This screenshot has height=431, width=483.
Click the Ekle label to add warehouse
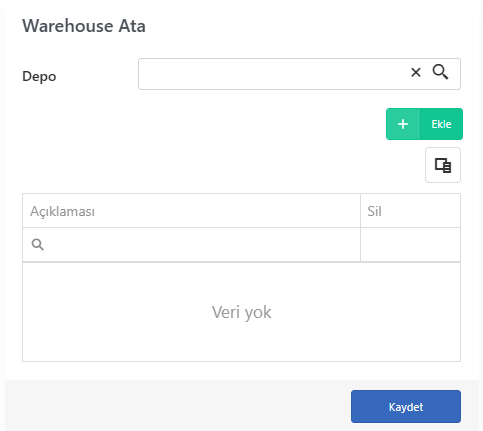[441, 124]
